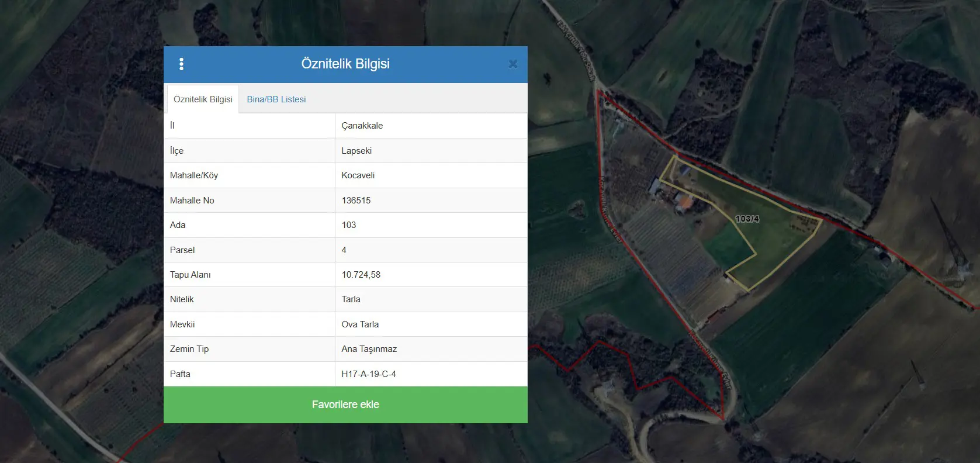Click the Parsel value 4

344,250
